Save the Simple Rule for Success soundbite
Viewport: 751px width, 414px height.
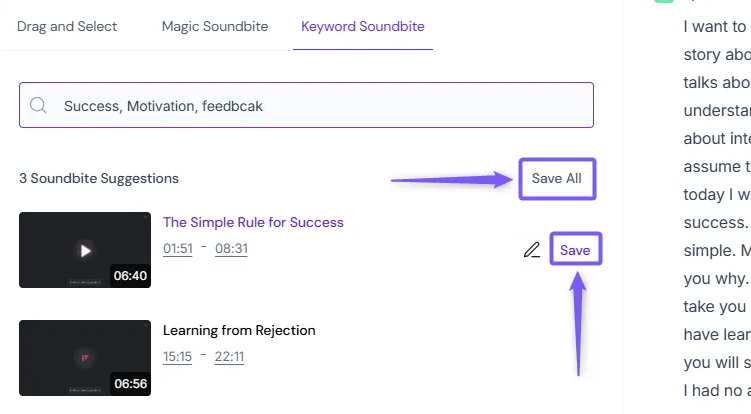click(x=575, y=250)
